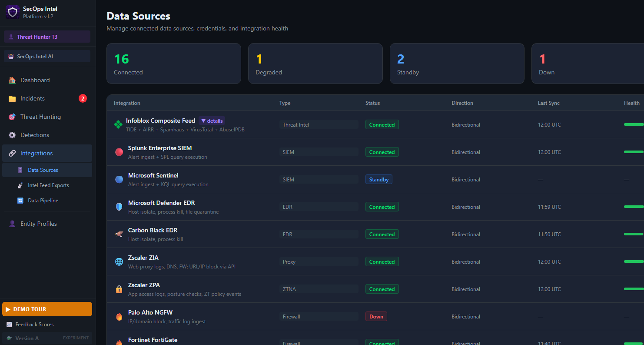Click the SecOps Intel shield logo
Viewport: 644px width, 345px height.
[x=13, y=12]
